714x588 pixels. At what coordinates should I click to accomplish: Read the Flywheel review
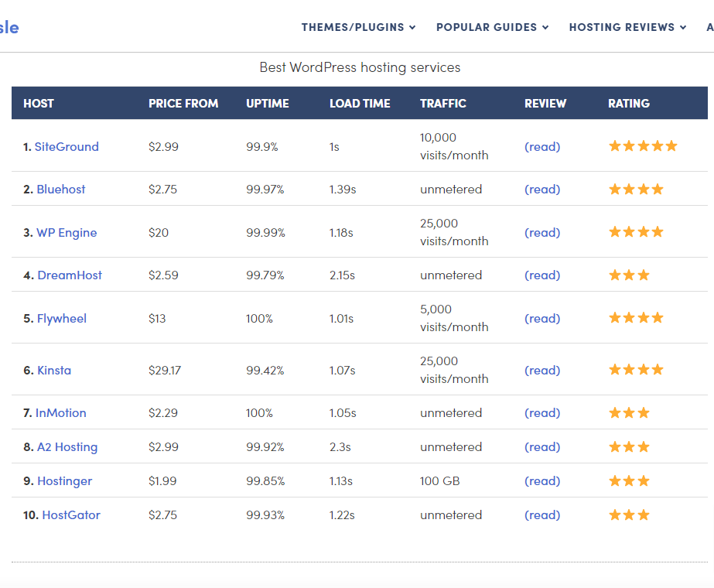coord(542,319)
